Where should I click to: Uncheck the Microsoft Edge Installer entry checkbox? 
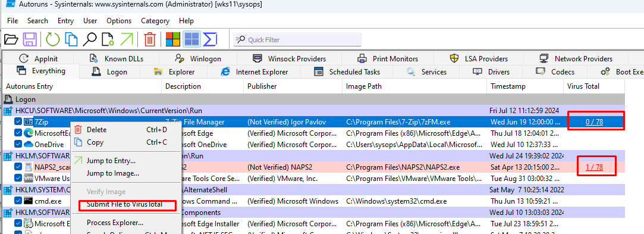tap(18, 224)
